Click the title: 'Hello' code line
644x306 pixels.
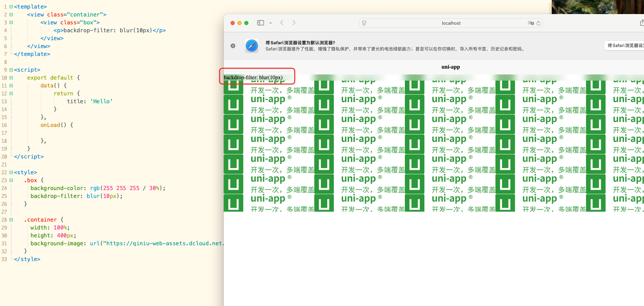pyautogui.click(x=90, y=102)
